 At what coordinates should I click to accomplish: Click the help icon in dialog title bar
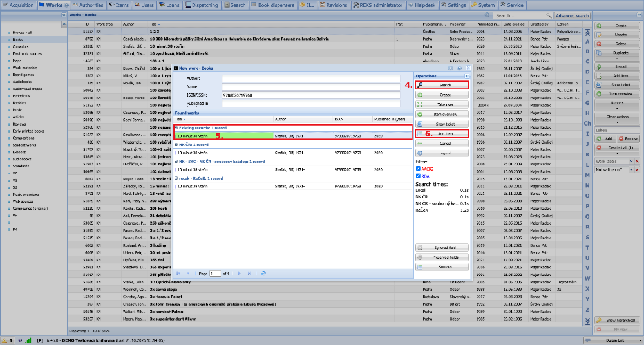451,68
